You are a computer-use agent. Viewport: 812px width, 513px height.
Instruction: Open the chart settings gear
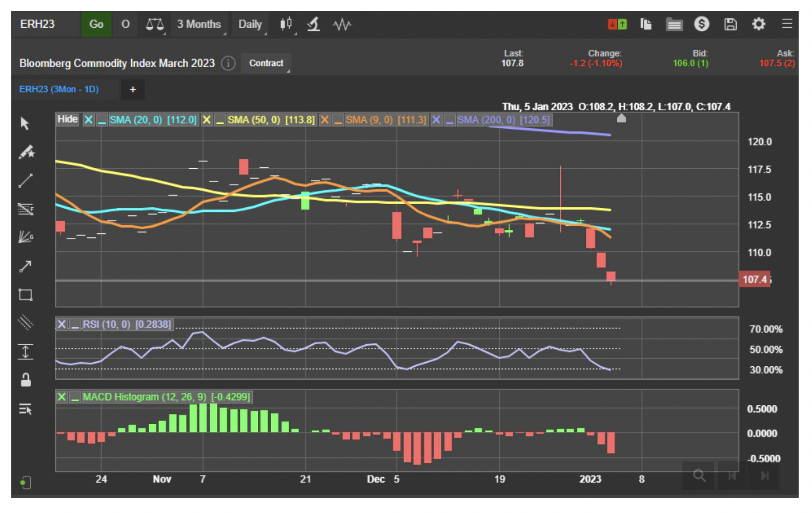click(x=759, y=24)
